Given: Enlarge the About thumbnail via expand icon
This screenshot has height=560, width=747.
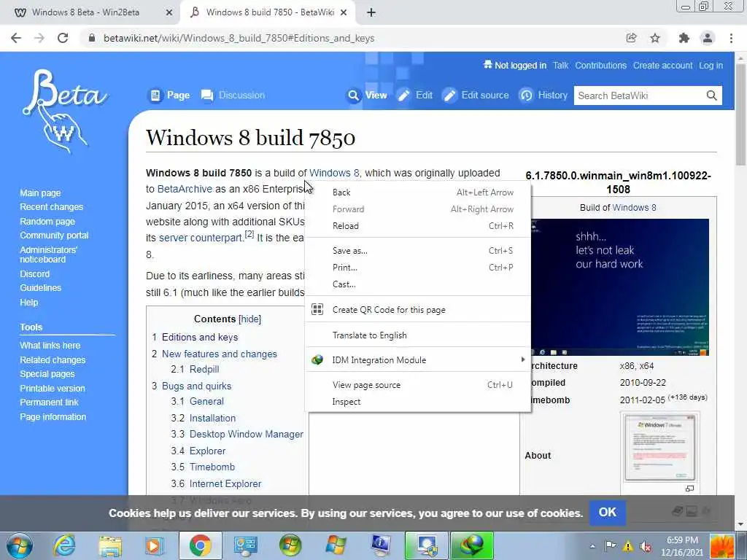Looking at the screenshot, I should click(689, 489).
